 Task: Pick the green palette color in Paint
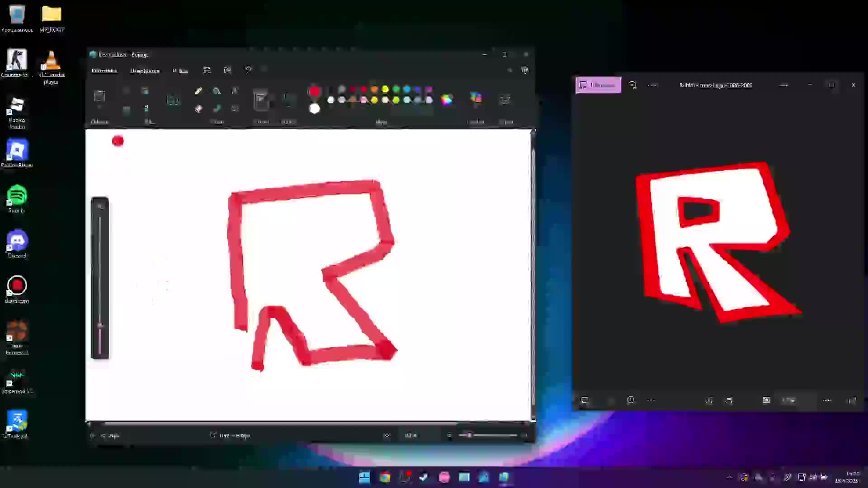click(x=396, y=89)
